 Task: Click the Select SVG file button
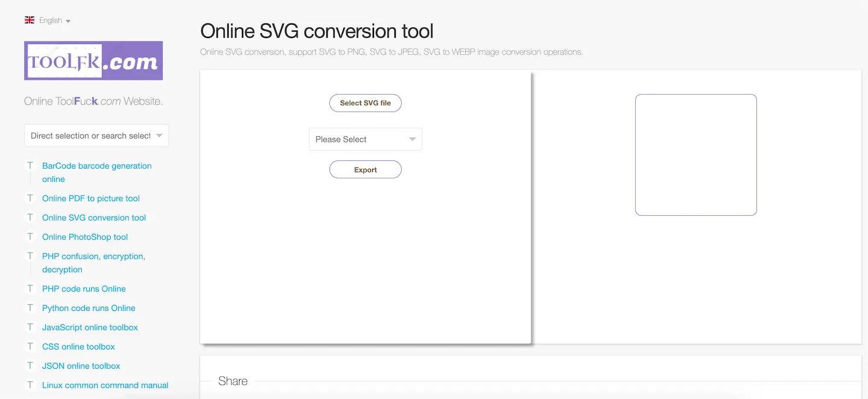click(x=365, y=102)
